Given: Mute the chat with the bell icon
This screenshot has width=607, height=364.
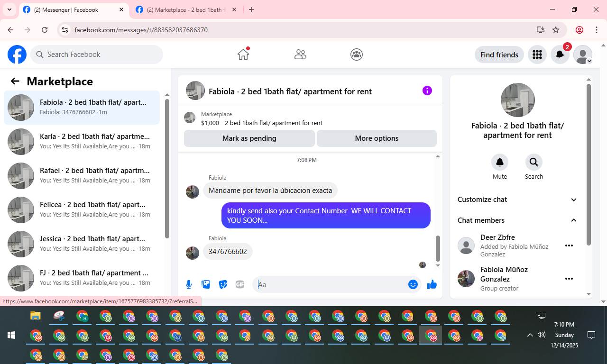Looking at the screenshot, I should click(500, 162).
